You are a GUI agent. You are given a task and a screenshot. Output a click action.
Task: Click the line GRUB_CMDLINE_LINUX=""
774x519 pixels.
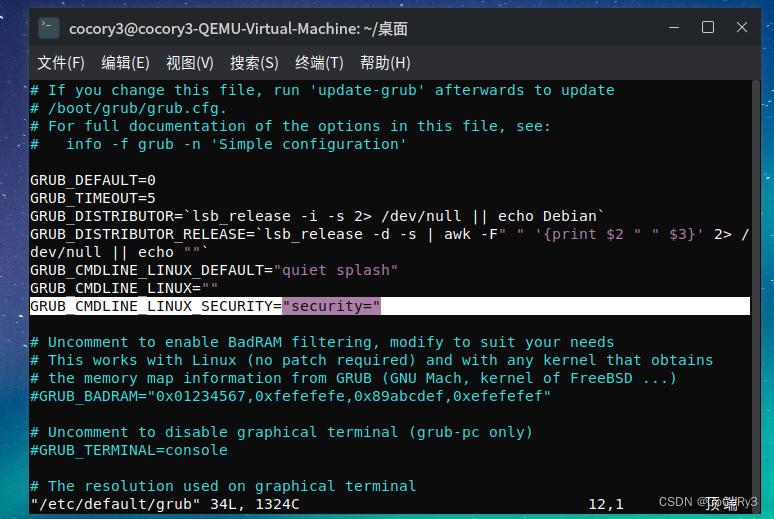124,288
